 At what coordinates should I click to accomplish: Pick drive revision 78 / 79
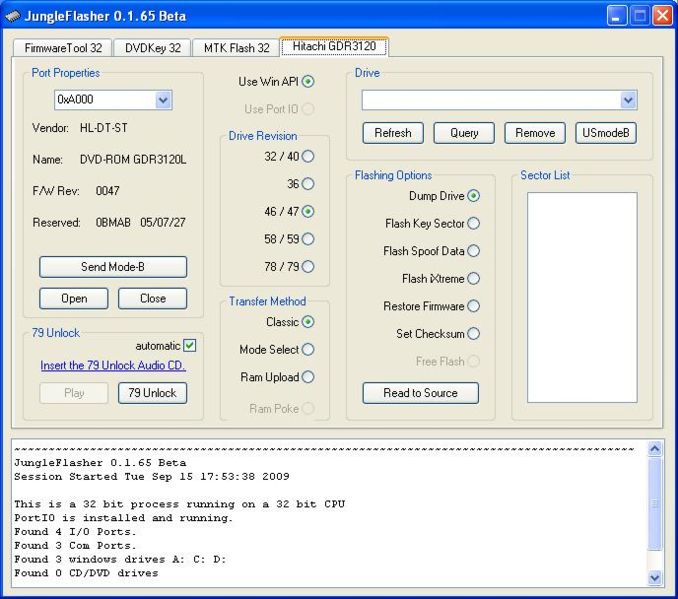point(308,266)
